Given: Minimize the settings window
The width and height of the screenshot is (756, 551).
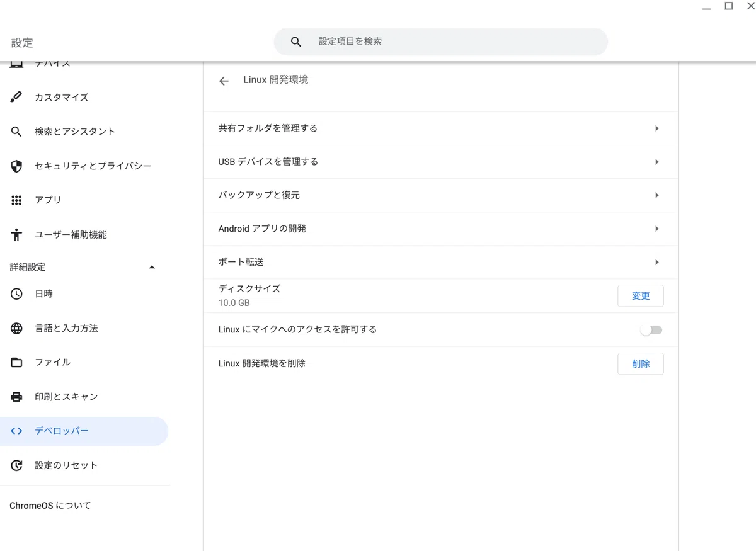Looking at the screenshot, I should [x=707, y=8].
